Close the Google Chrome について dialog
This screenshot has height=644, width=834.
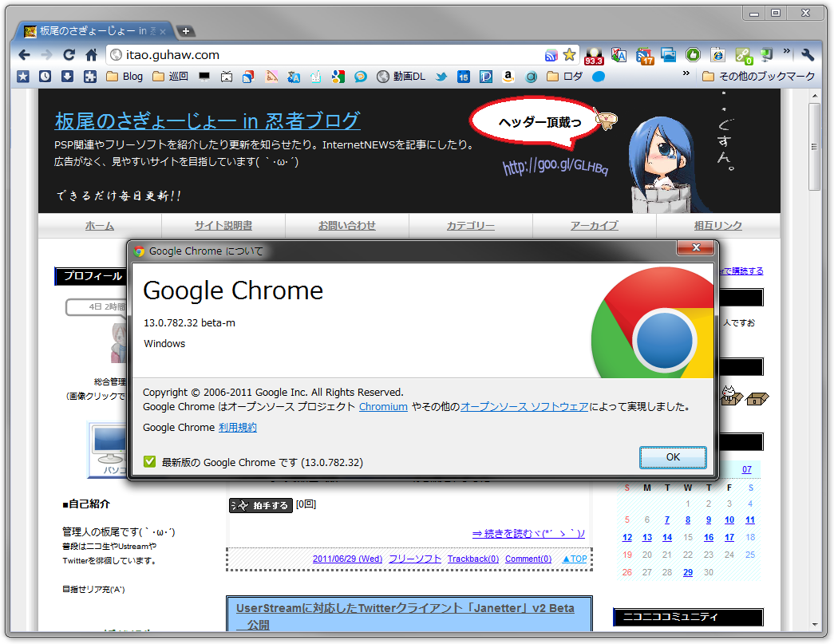(696, 247)
